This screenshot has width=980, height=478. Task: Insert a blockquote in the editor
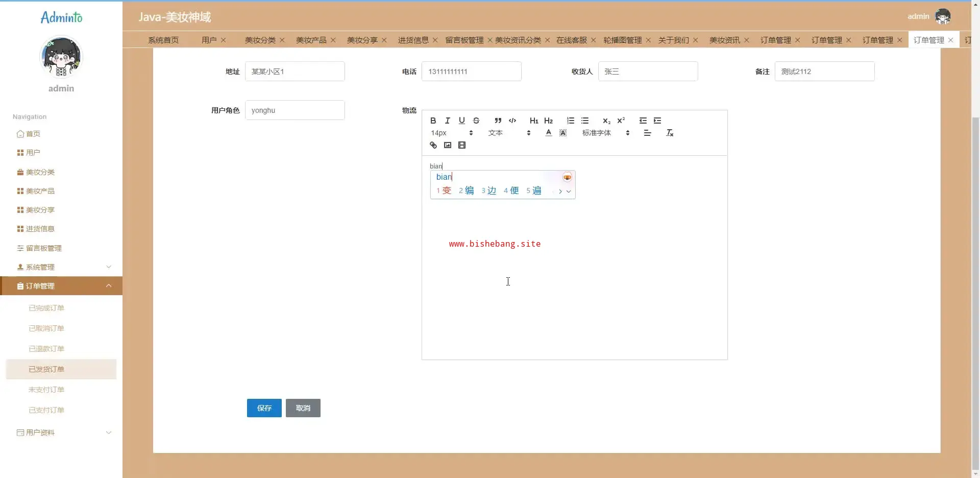tap(498, 121)
